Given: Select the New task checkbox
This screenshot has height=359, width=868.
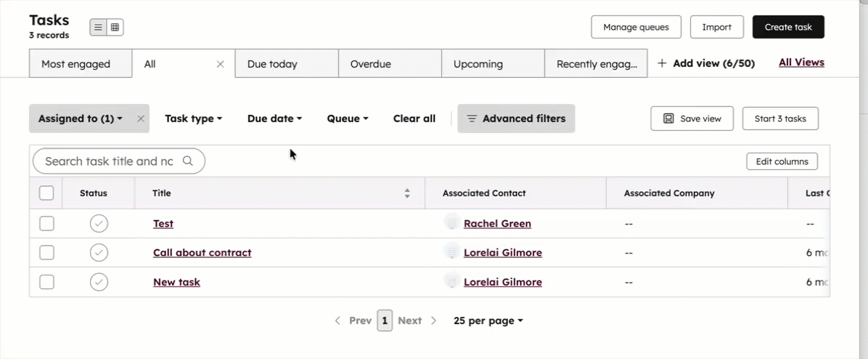Looking at the screenshot, I should click(x=46, y=282).
